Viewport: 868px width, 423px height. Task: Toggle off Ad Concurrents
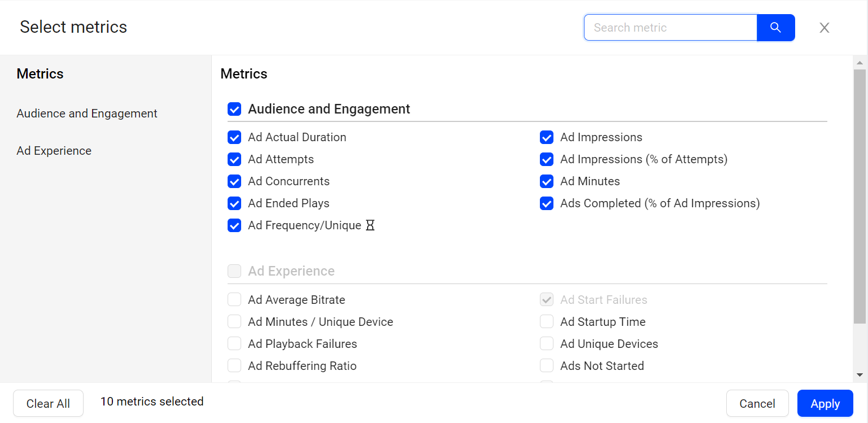(x=234, y=181)
